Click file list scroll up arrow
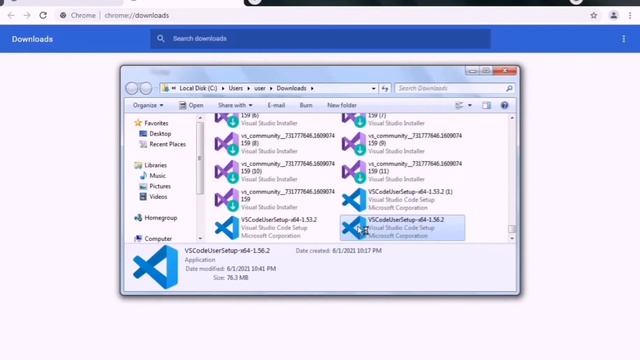 (x=512, y=118)
